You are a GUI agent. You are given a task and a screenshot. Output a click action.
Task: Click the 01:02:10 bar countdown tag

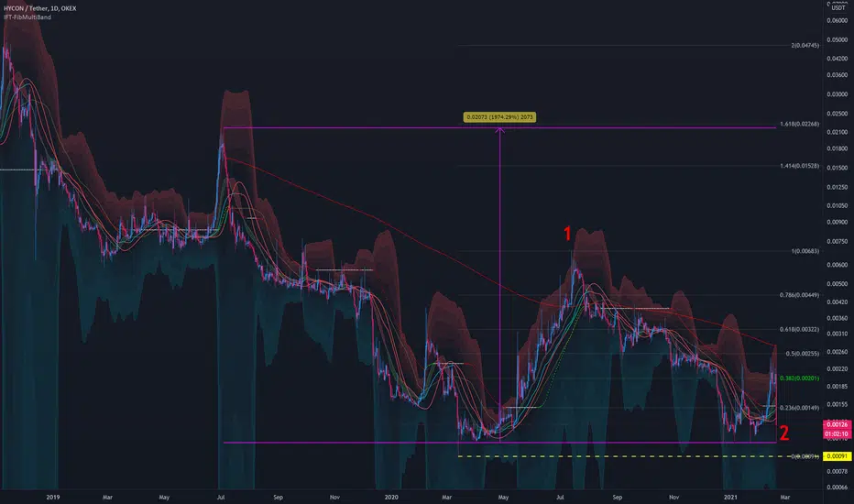tap(838, 433)
